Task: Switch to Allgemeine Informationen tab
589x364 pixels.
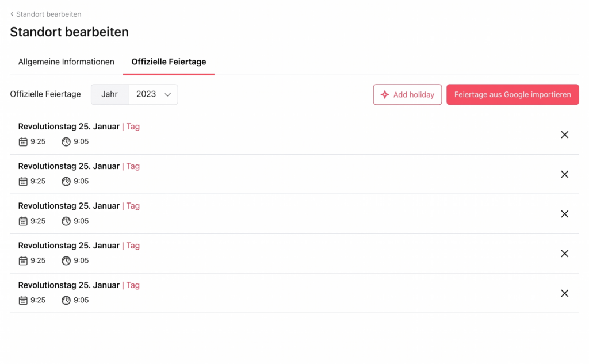Action: tap(66, 62)
